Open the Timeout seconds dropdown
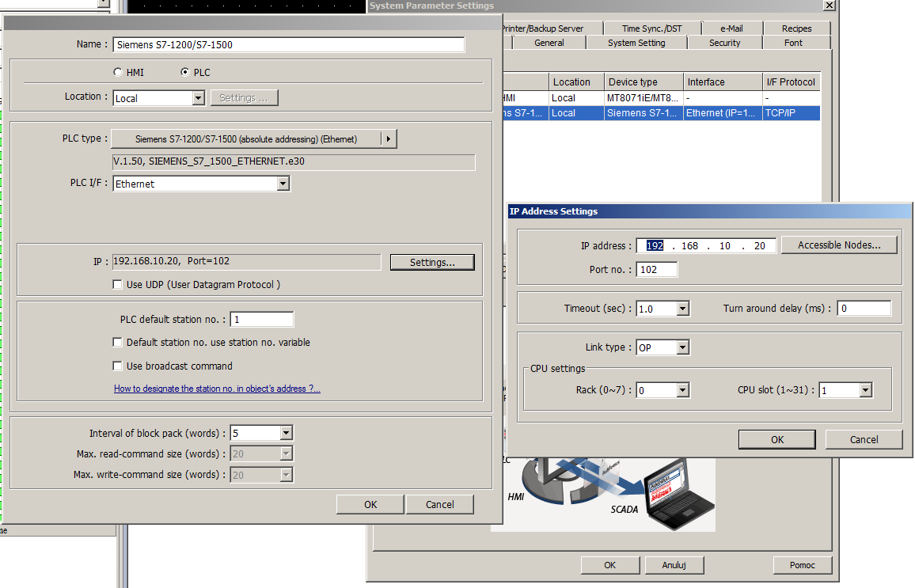Viewport: 915px width, 588px height. click(x=681, y=308)
